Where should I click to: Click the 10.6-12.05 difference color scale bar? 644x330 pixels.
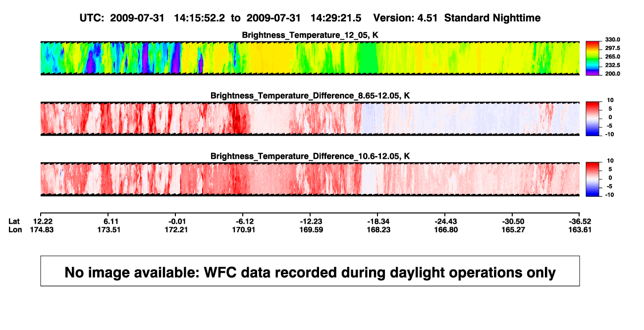[x=593, y=179]
